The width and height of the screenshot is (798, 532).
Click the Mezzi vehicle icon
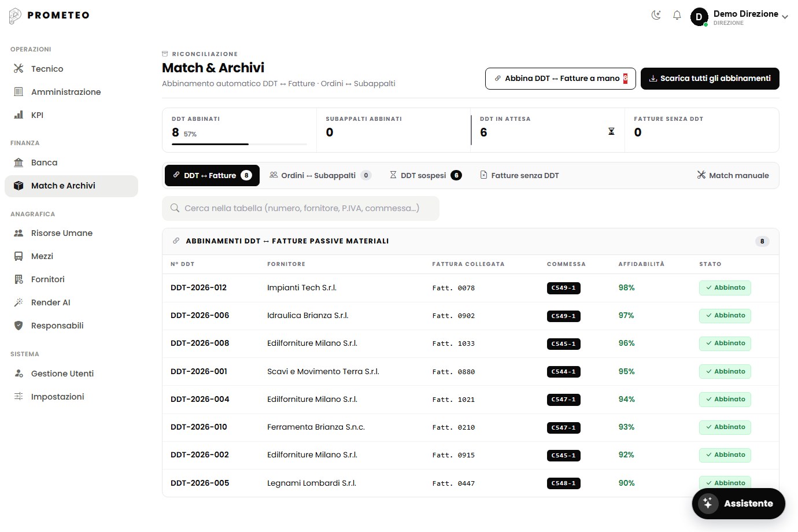pyautogui.click(x=19, y=256)
